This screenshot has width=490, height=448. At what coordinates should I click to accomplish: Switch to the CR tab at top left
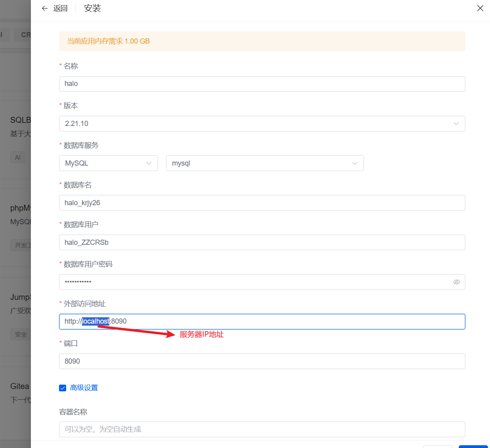pyautogui.click(x=25, y=34)
